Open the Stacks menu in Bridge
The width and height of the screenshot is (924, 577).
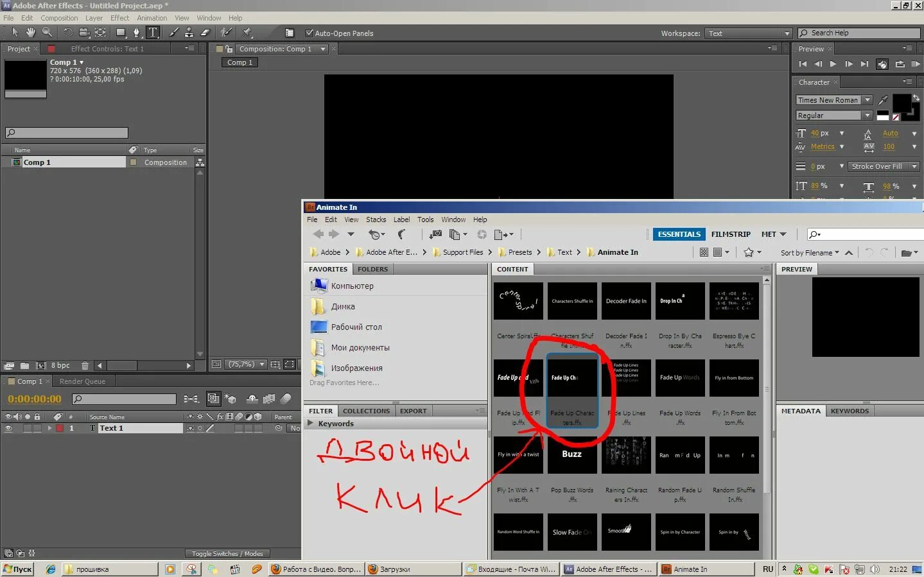click(x=376, y=220)
